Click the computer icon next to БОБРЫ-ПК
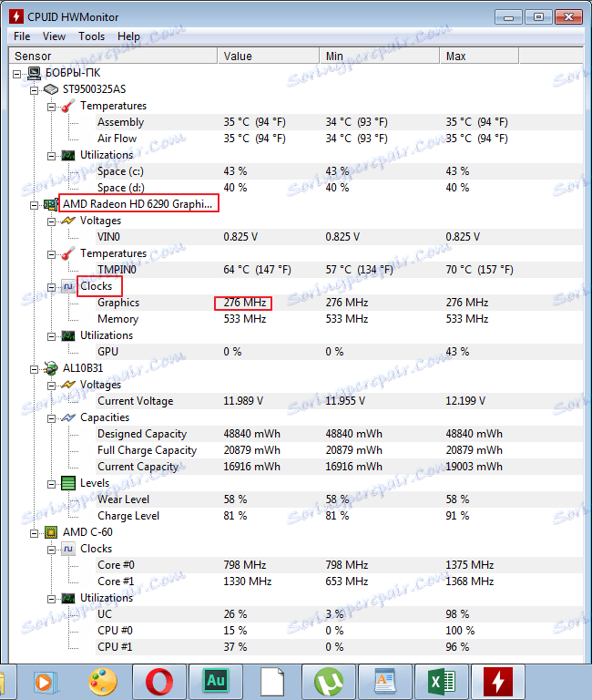Image resolution: width=592 pixels, height=700 pixels. tap(34, 73)
